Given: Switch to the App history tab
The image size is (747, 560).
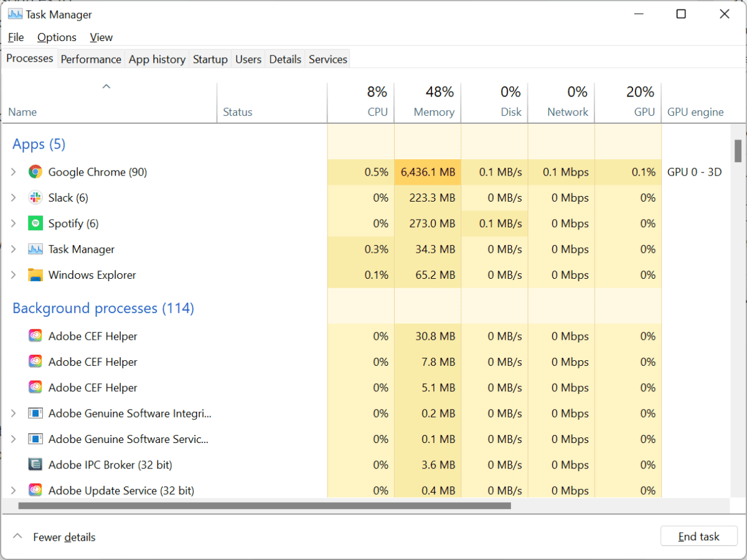Looking at the screenshot, I should point(157,59).
